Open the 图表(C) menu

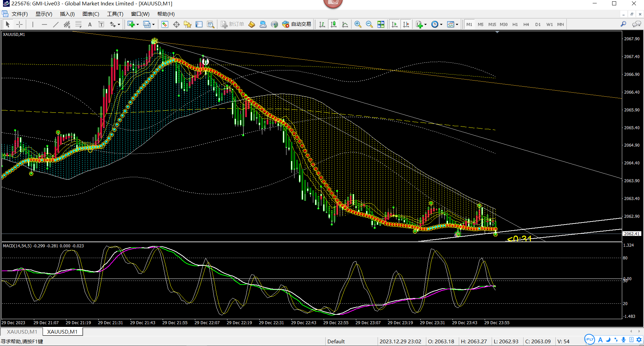point(91,14)
